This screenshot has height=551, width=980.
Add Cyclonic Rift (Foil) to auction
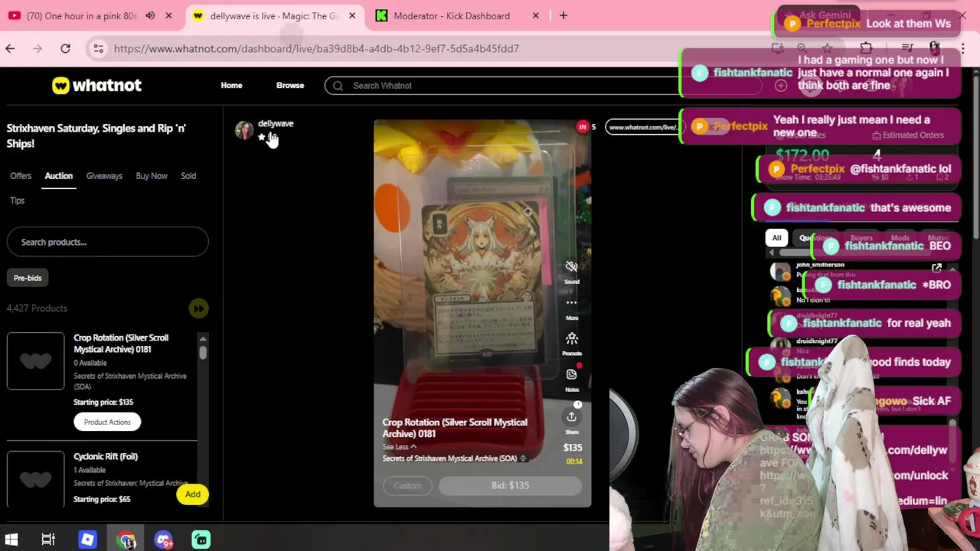click(x=192, y=494)
